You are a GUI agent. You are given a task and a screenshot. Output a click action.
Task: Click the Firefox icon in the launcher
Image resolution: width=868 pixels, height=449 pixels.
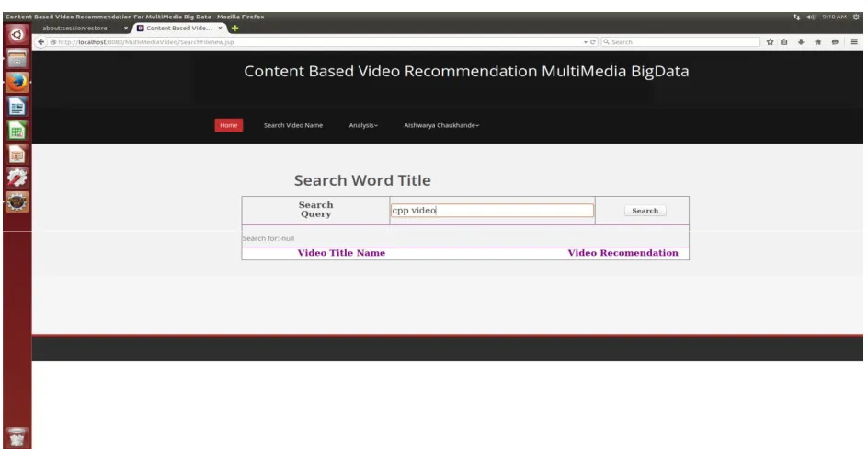tap(17, 83)
